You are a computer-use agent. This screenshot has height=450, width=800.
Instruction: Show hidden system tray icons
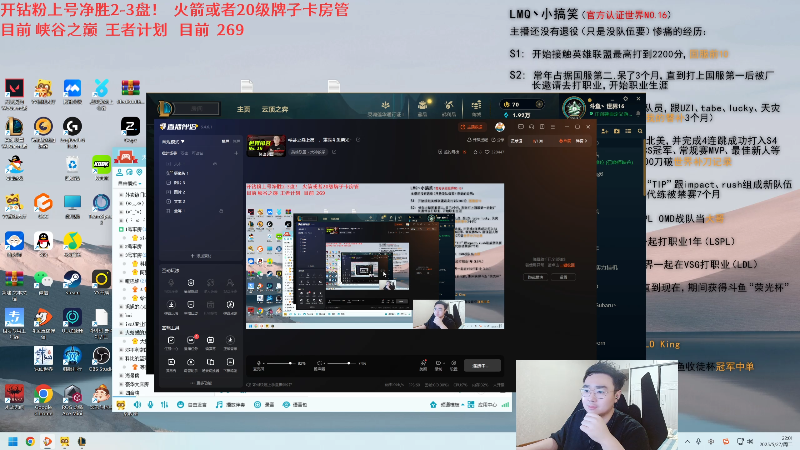687,441
